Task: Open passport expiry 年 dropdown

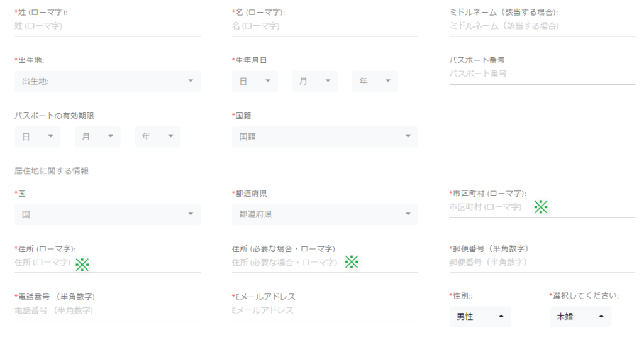Action: tap(158, 136)
